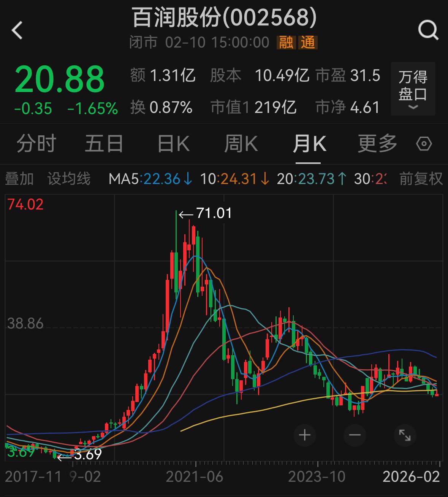448x497 pixels.
Task: Tap the back arrow icon
Action: pyautogui.click(x=17, y=30)
